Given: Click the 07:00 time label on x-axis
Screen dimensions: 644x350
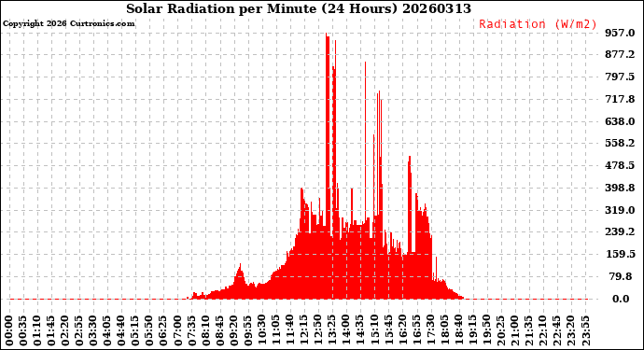Looking at the screenshot, I should point(178,331).
